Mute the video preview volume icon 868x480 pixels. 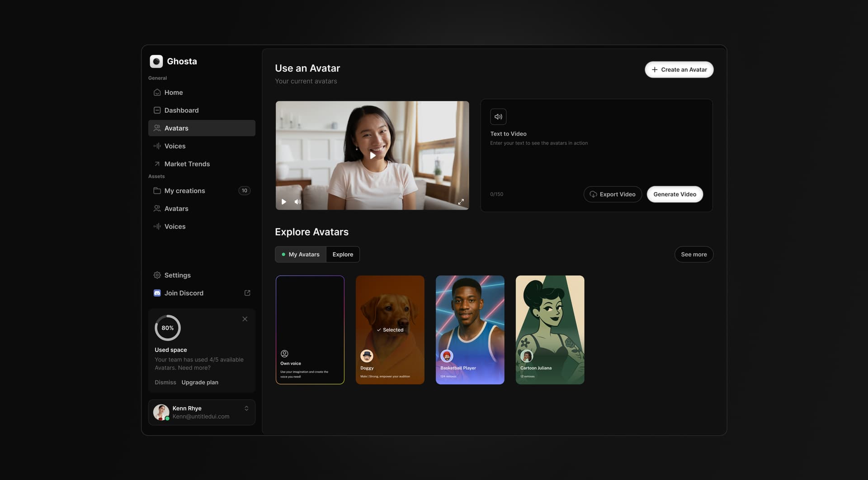click(x=297, y=202)
